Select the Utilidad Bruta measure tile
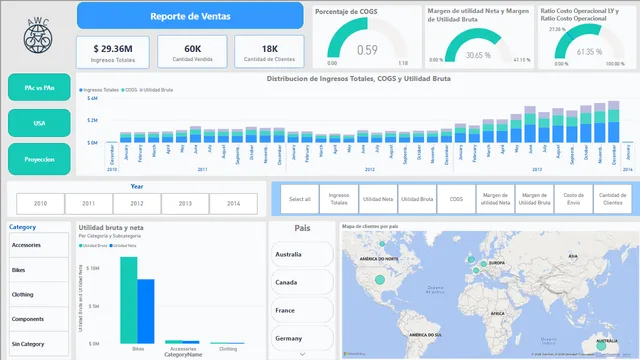Image resolution: width=640 pixels, height=360 pixels. coord(417,199)
